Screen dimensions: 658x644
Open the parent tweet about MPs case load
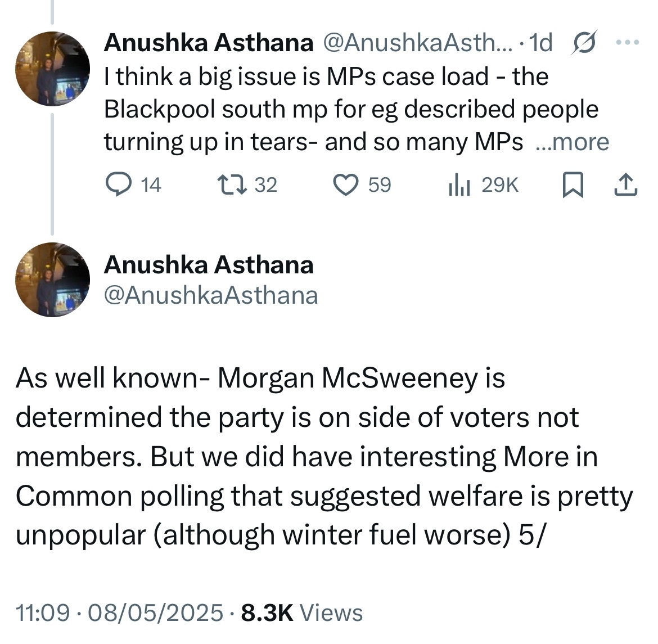[x=357, y=109]
